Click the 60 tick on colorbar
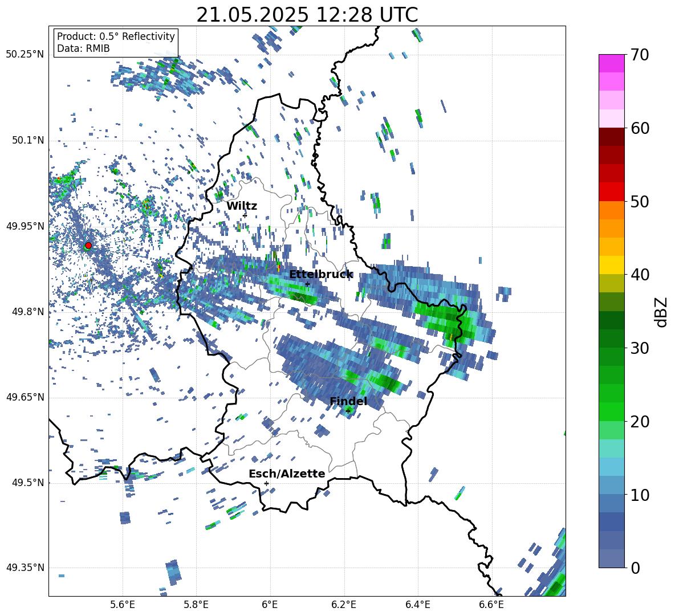 (640, 128)
